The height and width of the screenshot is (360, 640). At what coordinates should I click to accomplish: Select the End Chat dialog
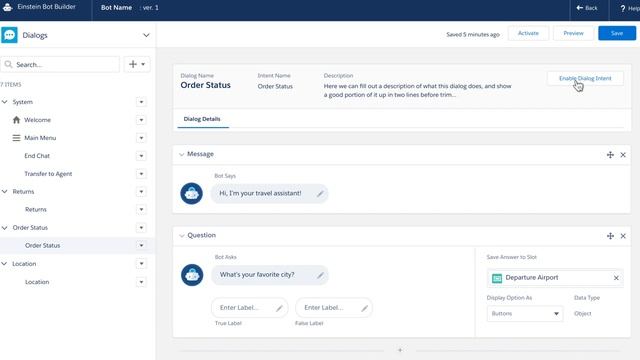point(37,156)
